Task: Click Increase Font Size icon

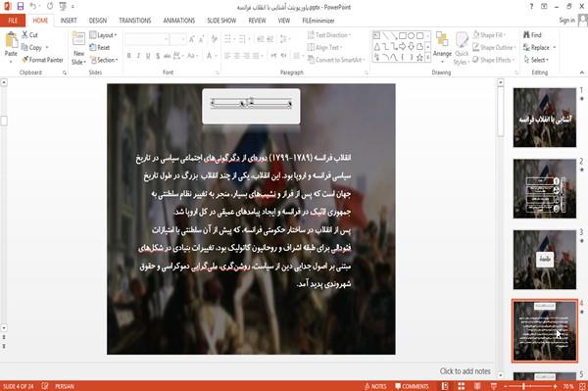Action: click(x=192, y=39)
